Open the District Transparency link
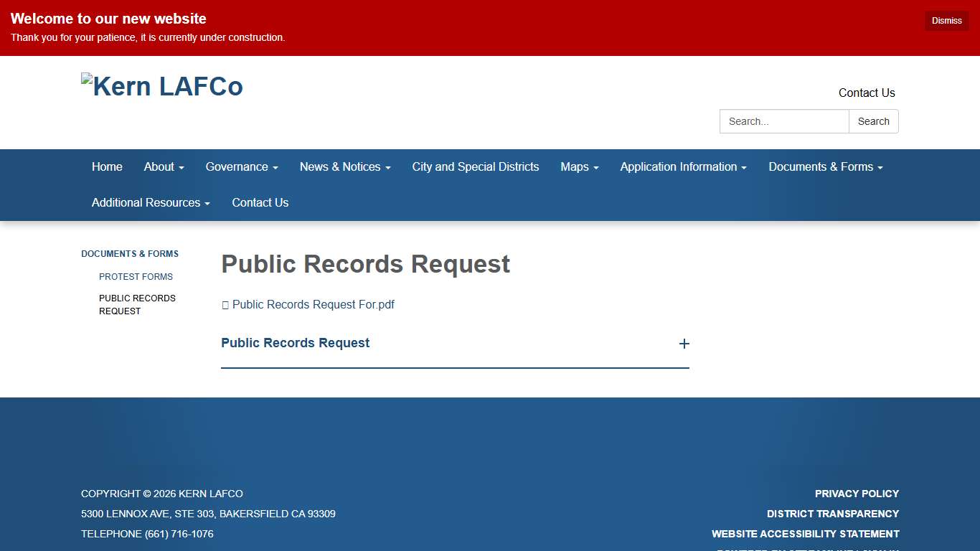980x551 pixels. tap(832, 514)
